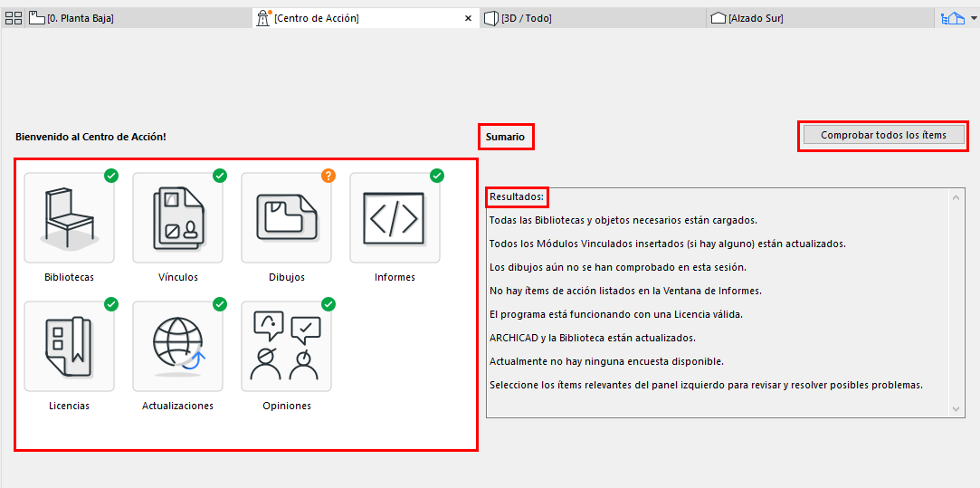Click the Resultados: heading
This screenshot has height=488, width=980.
(x=517, y=197)
